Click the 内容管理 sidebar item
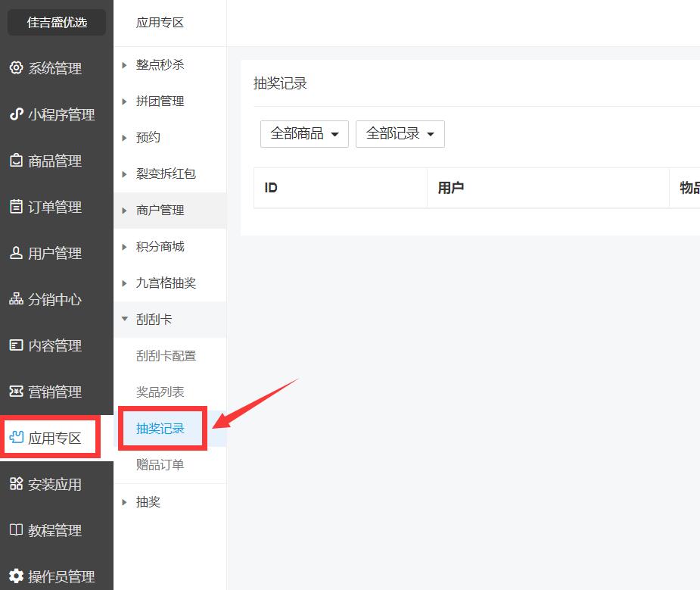Screen dimensions: 700x590 [x=54, y=345]
